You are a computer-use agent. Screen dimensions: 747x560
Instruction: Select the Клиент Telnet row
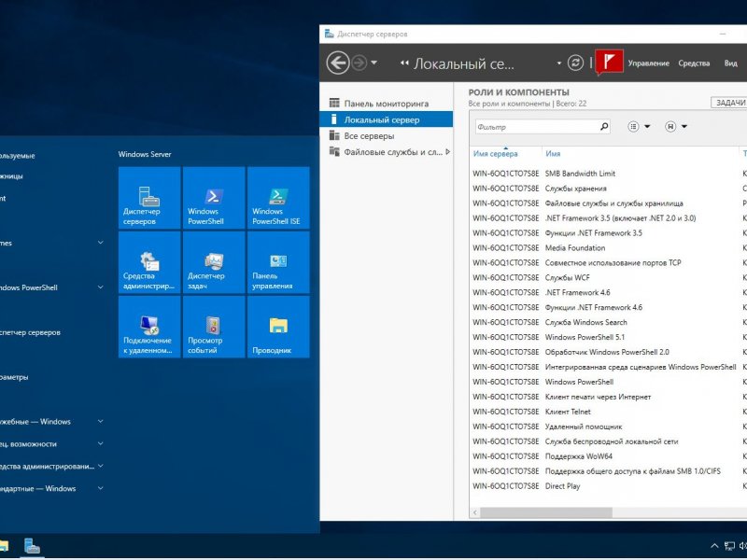pos(608,412)
